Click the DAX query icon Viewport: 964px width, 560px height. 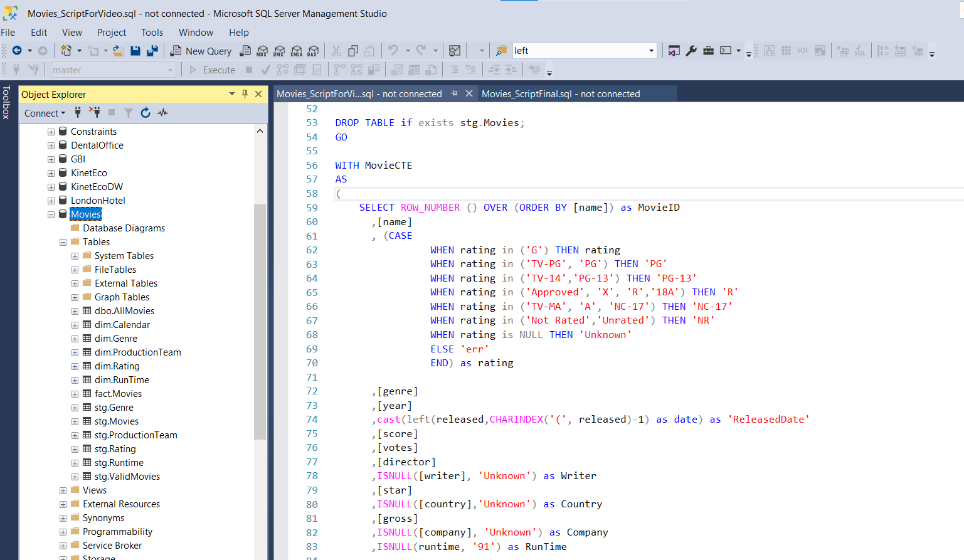point(313,51)
